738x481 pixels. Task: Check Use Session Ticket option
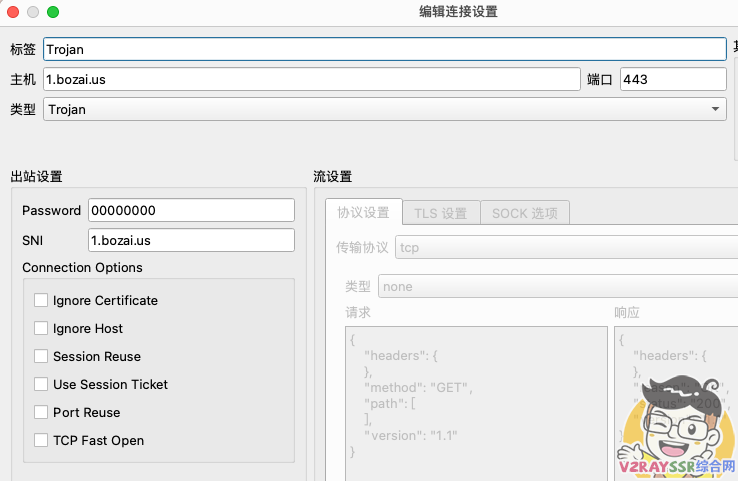click(x=41, y=384)
